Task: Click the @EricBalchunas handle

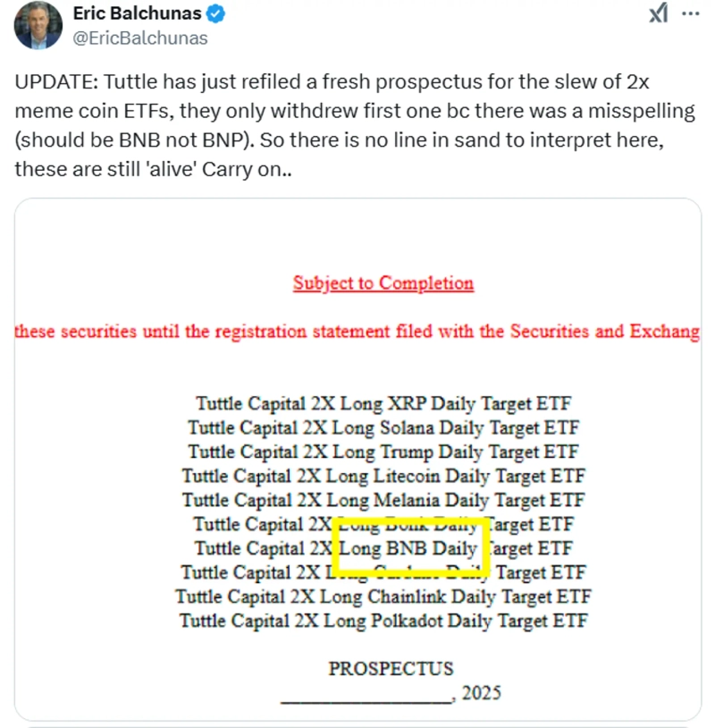Action: [140, 38]
